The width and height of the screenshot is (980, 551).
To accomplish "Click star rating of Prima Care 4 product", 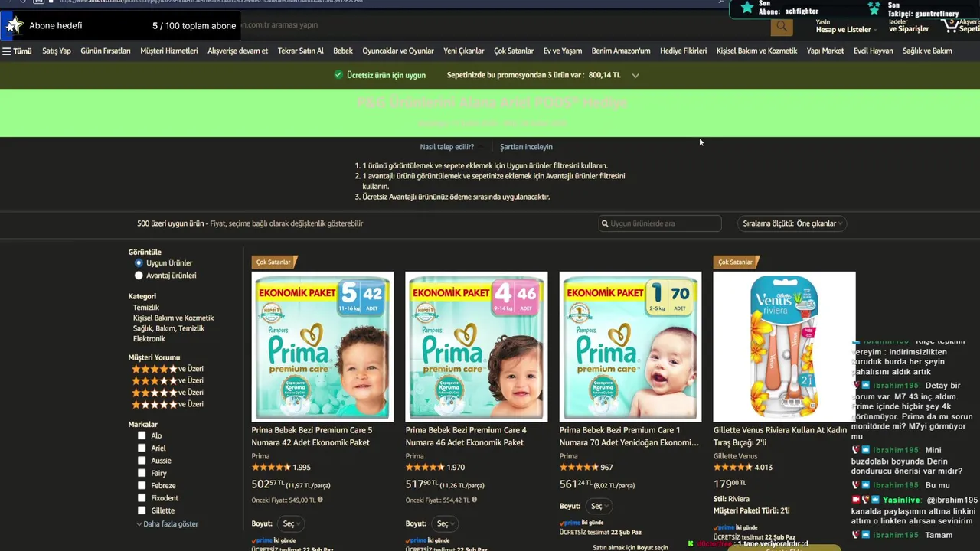I will click(x=425, y=467).
